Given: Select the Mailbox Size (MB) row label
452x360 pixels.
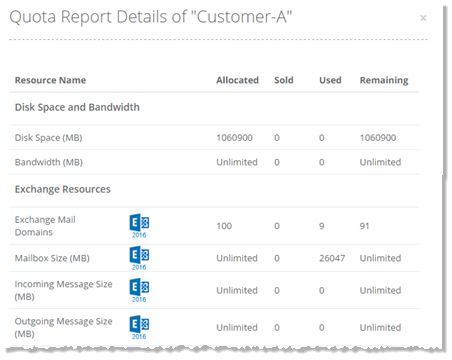Looking at the screenshot, I should click(52, 258).
